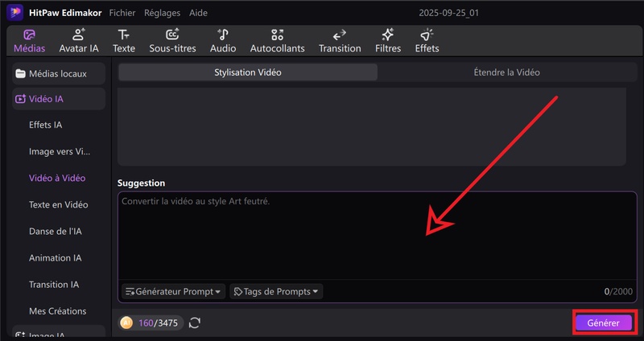Open the Réglages menu
Screen dimensions: 644x341
(162, 13)
